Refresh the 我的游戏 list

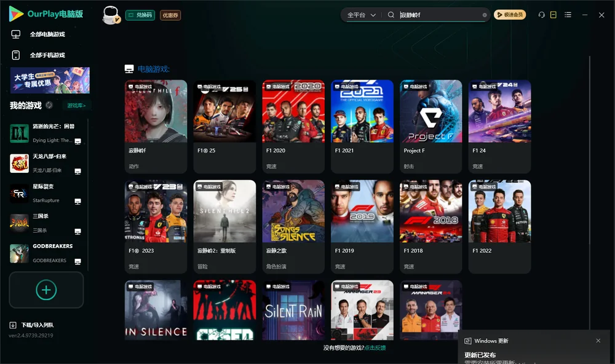click(x=49, y=105)
